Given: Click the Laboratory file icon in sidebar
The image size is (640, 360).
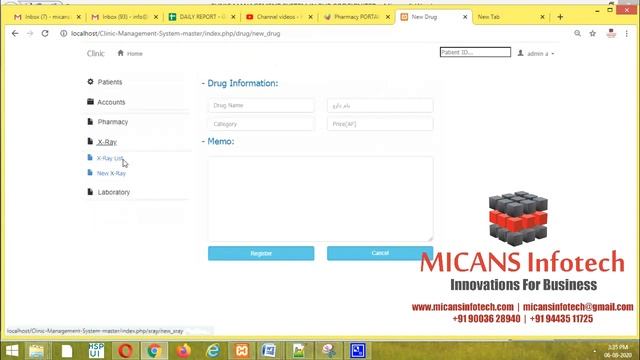Looking at the screenshot, I should click(90, 191).
